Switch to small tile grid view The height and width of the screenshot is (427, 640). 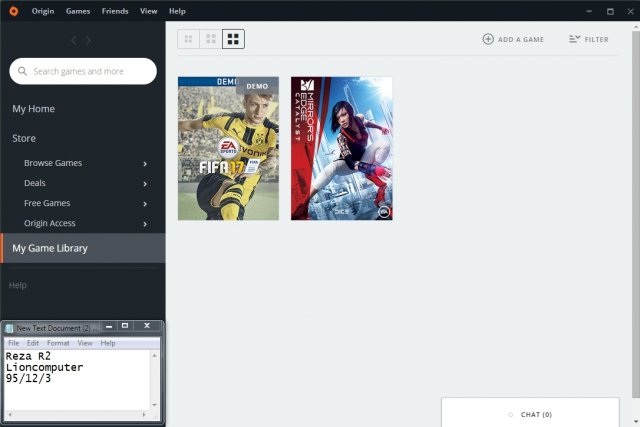coord(188,39)
